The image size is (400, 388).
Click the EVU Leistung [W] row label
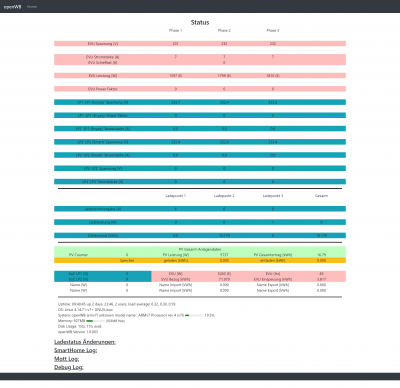[103, 76]
